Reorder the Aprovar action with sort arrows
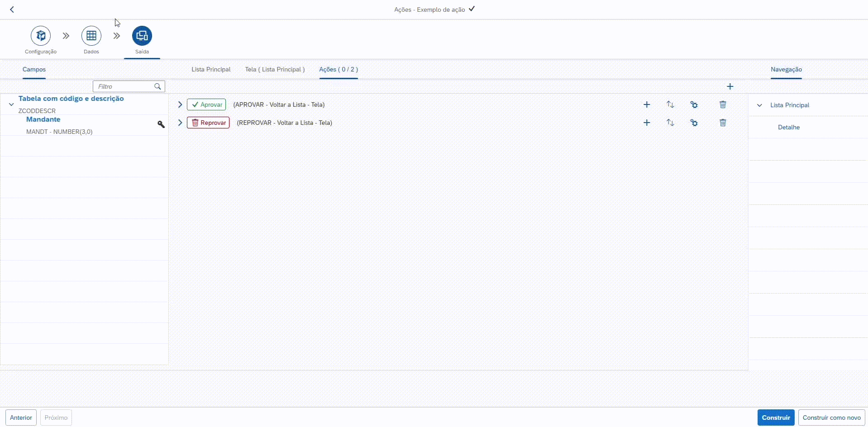The width and height of the screenshot is (868, 427). click(670, 104)
